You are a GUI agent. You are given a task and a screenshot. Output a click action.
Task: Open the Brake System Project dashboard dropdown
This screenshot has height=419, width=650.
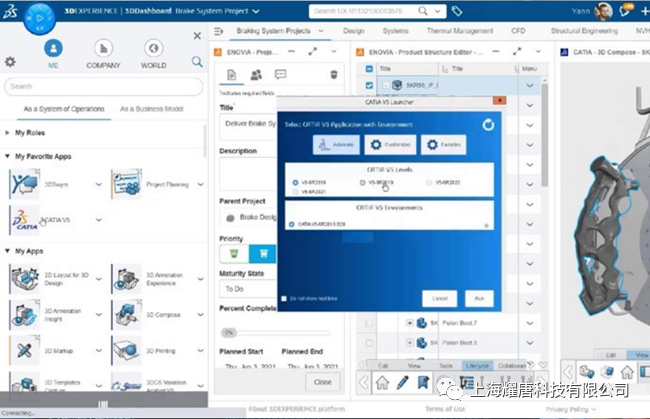pos(256,11)
